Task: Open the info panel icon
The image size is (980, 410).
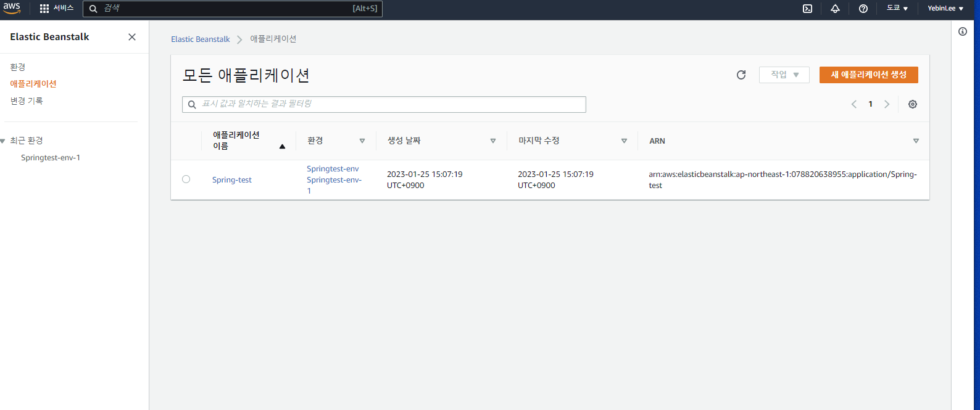Action: [x=963, y=31]
